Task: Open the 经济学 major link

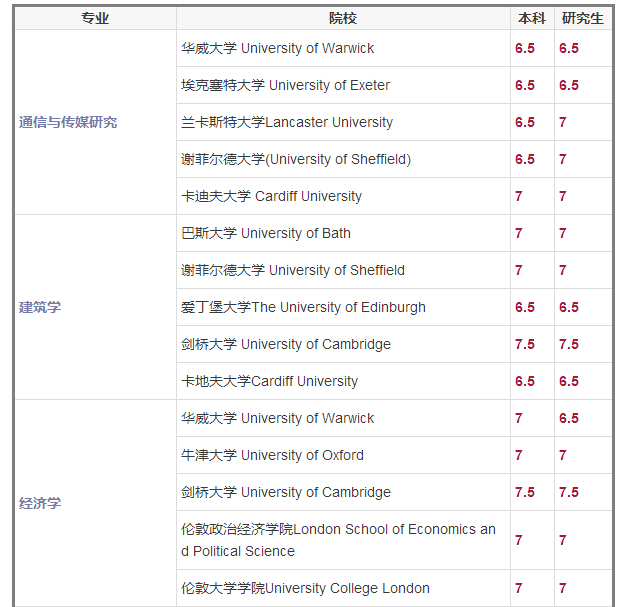Action: pyautogui.click(x=40, y=503)
